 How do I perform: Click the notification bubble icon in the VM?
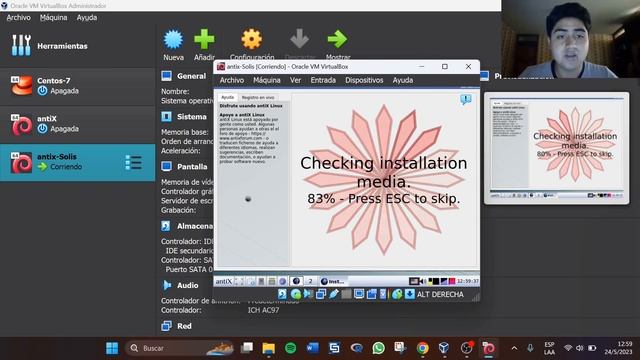466,99
